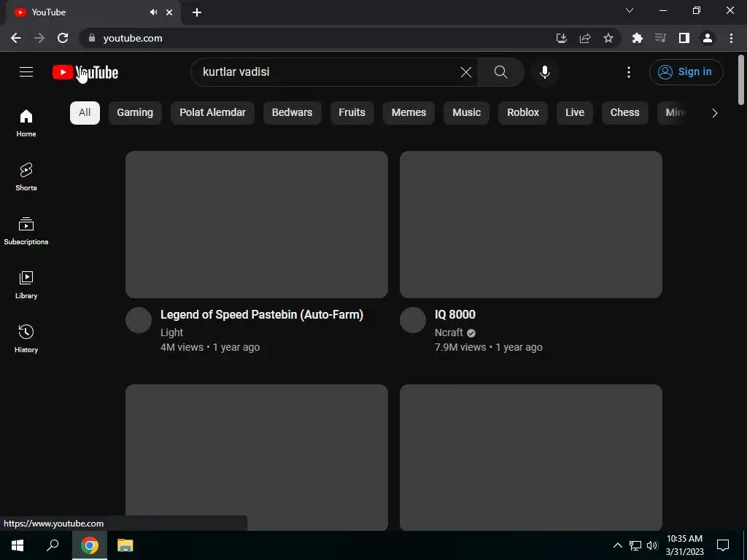
Task: Click the YouTube logo
Action: (x=85, y=72)
